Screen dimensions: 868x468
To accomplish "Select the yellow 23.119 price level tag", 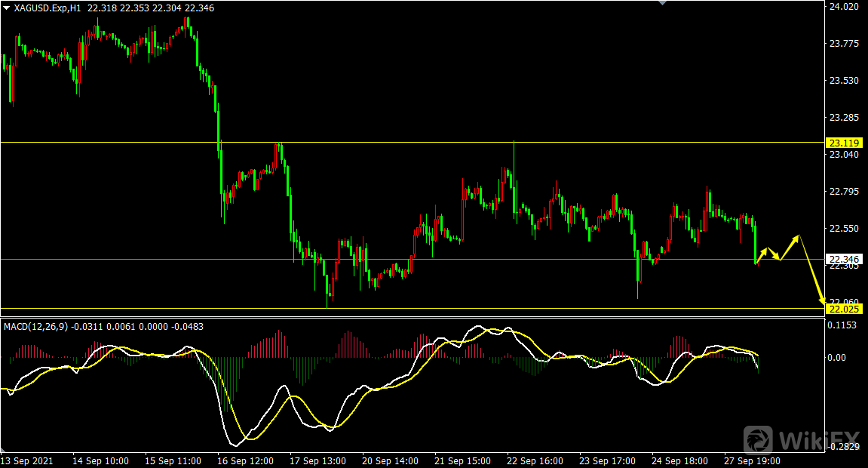I will (x=843, y=143).
